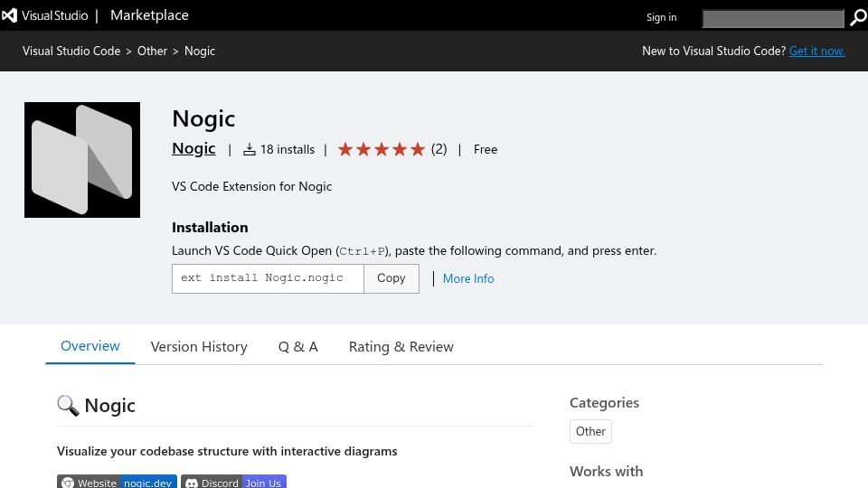Open the More Info link
Screen dimensions: 868x488
(x=468, y=279)
